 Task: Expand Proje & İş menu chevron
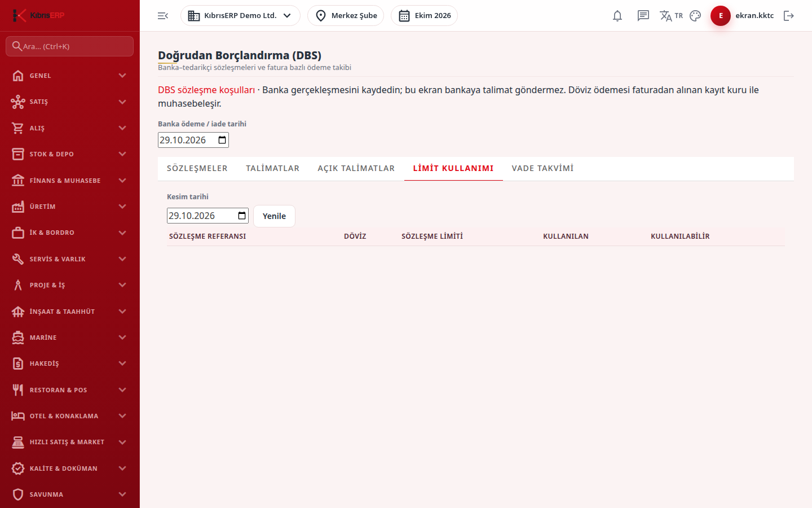click(x=122, y=285)
